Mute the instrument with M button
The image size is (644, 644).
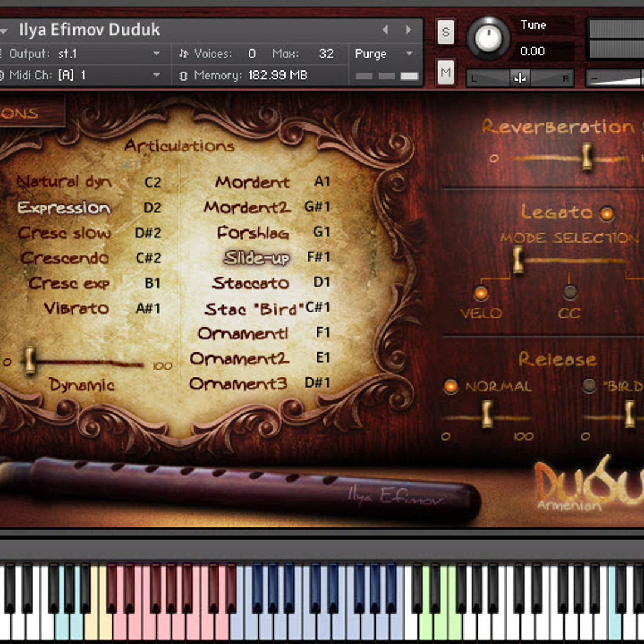445,73
